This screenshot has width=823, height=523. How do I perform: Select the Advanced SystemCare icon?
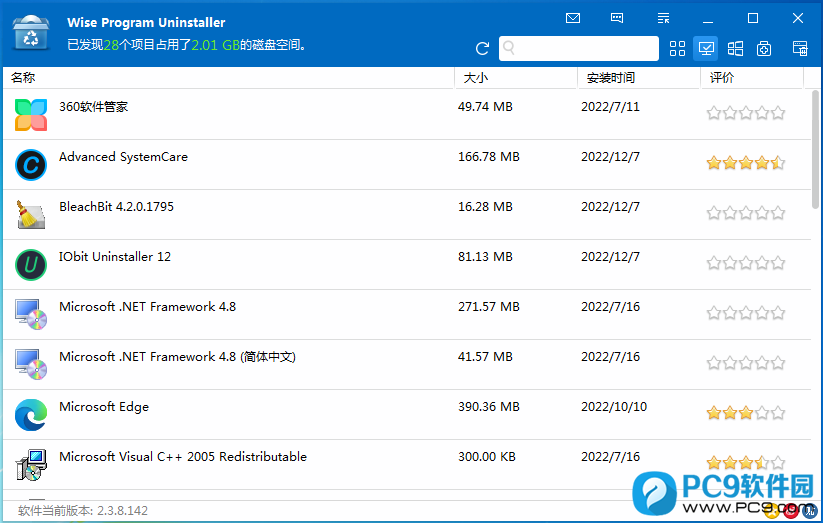tap(31, 165)
